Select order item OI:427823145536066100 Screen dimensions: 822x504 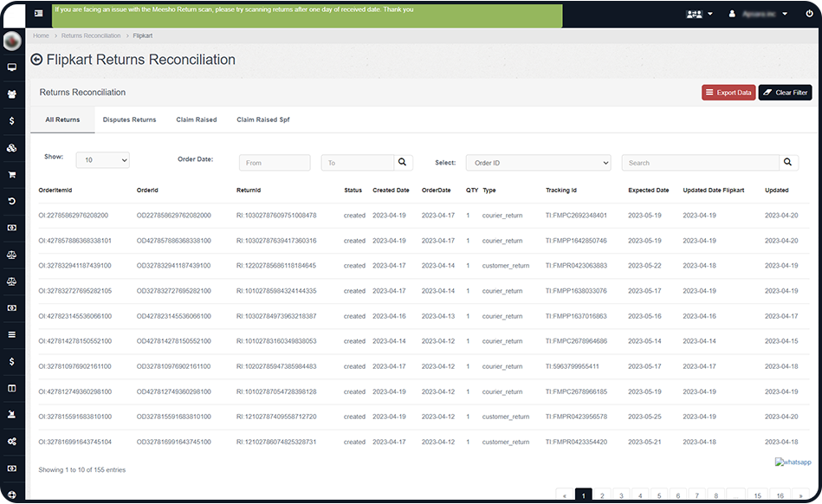[75, 316]
